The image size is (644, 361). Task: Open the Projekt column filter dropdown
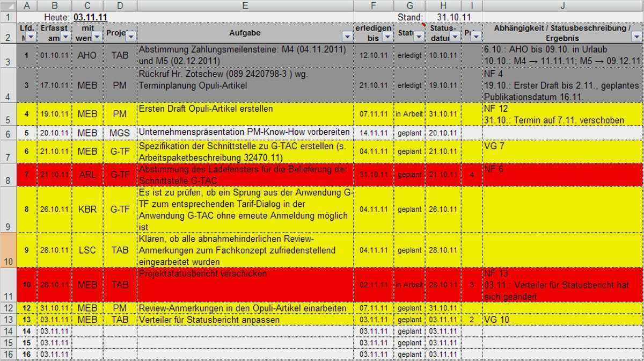coord(130,37)
